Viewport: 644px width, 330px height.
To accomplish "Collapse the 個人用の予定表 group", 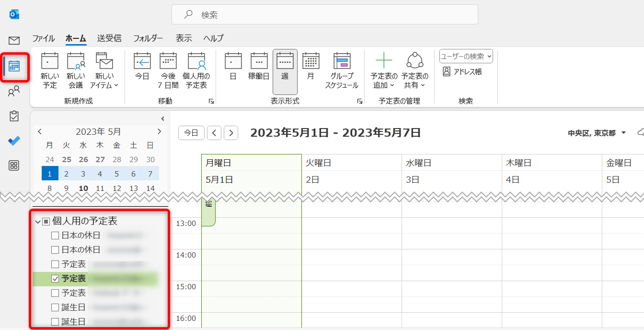I will (x=38, y=222).
